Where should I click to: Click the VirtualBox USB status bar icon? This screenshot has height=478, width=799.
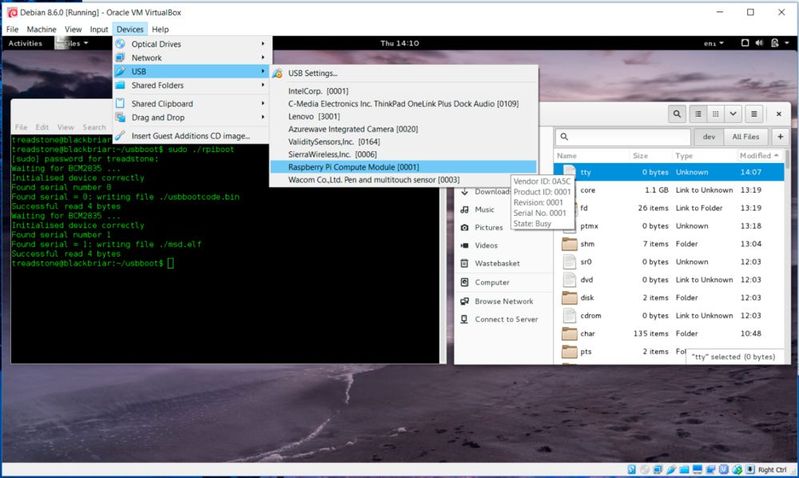click(x=671, y=469)
